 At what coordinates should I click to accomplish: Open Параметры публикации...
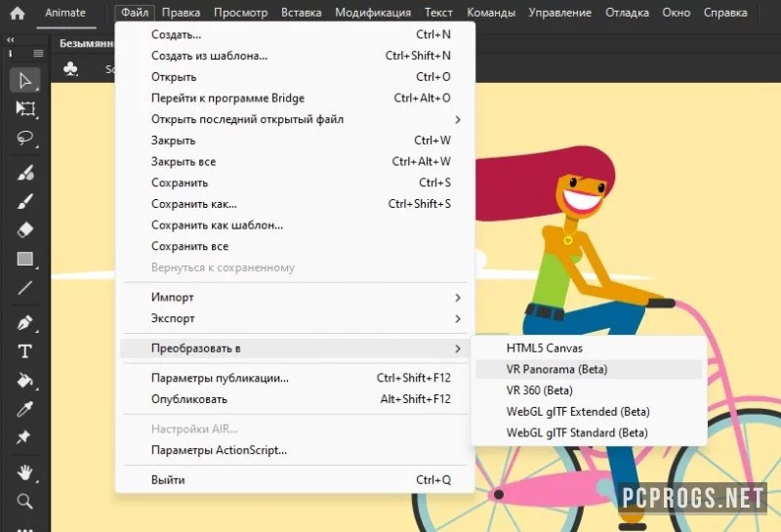(295, 378)
